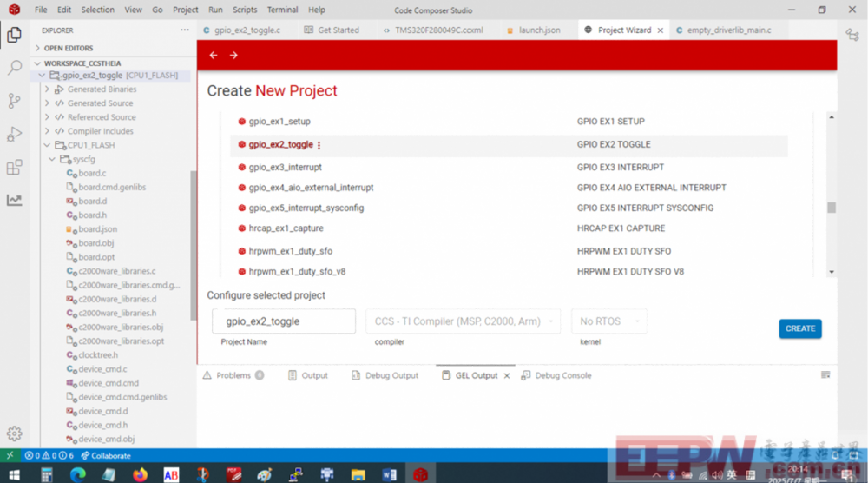Select hrcap_ex1_capture example project
This screenshot has width=868, height=483.
(x=286, y=228)
